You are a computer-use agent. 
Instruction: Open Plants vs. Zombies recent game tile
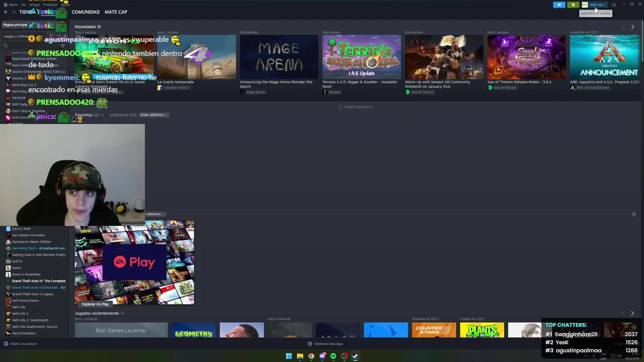(x=482, y=330)
